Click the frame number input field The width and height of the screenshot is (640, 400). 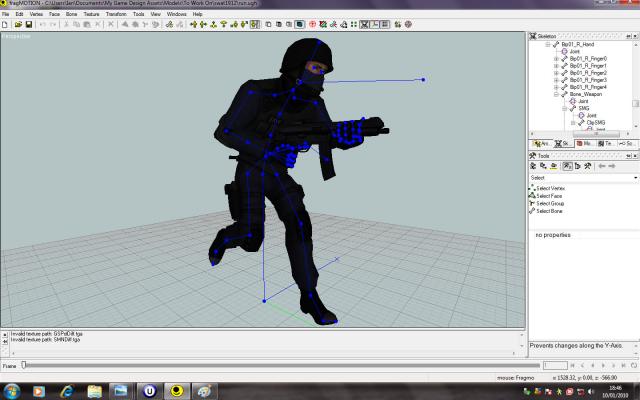tap(555, 366)
